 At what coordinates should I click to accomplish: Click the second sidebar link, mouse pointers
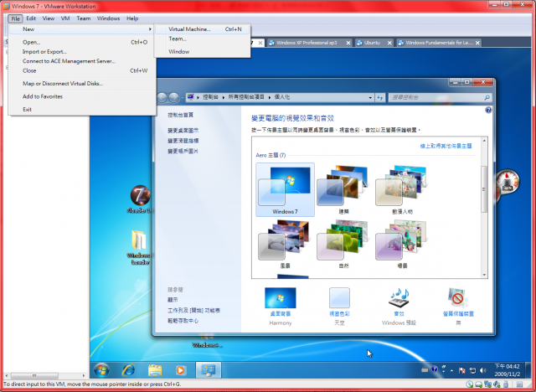point(183,141)
